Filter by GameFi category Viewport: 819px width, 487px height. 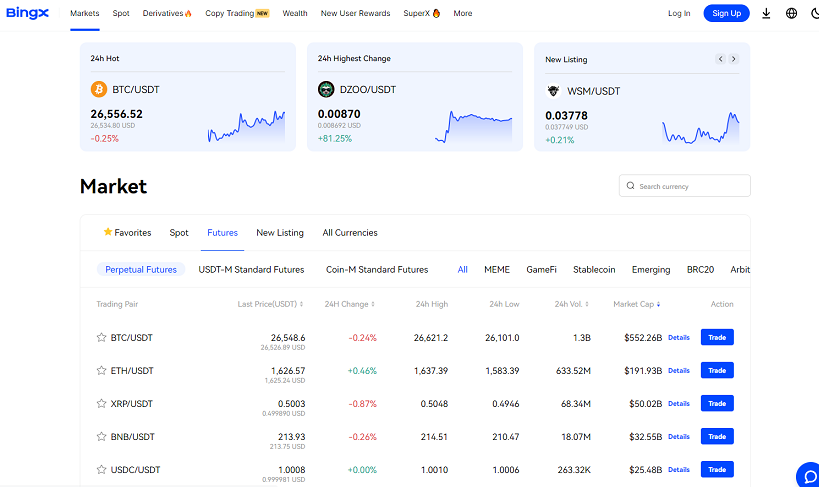541,269
